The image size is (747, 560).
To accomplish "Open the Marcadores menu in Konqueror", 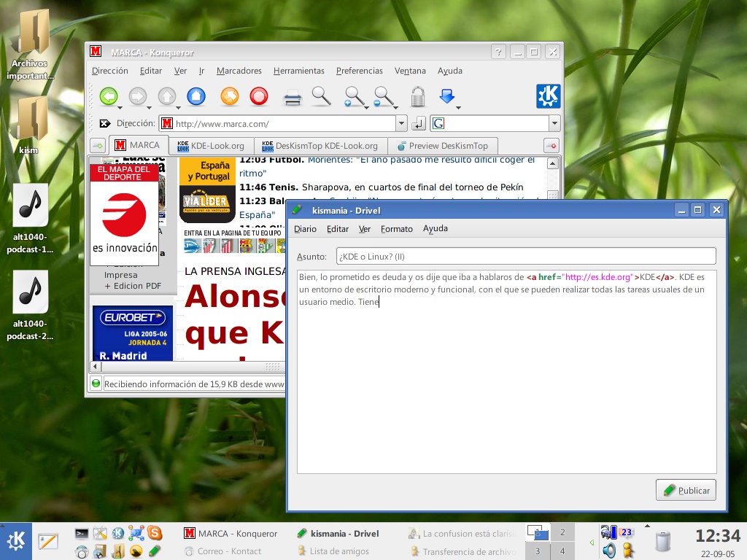I will click(239, 71).
